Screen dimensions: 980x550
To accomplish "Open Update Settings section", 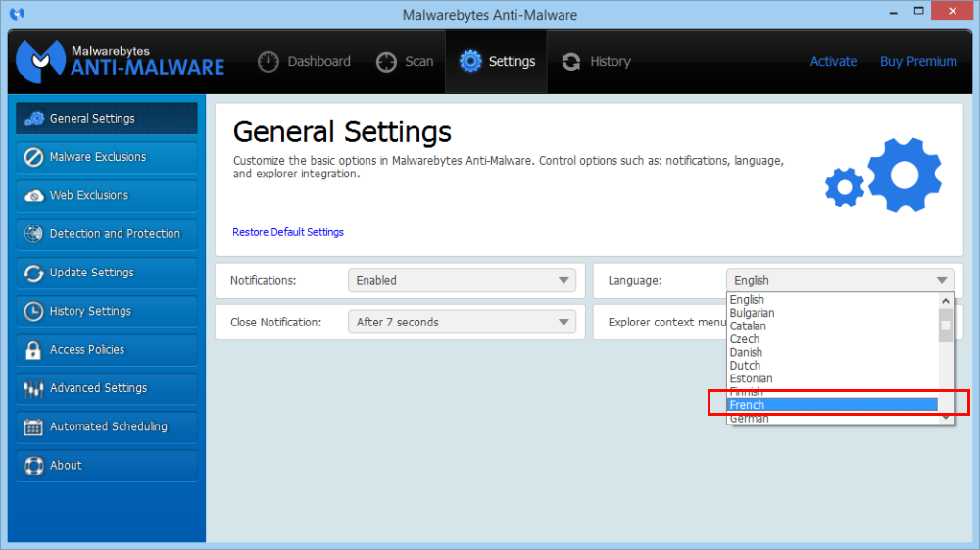I will point(107,273).
